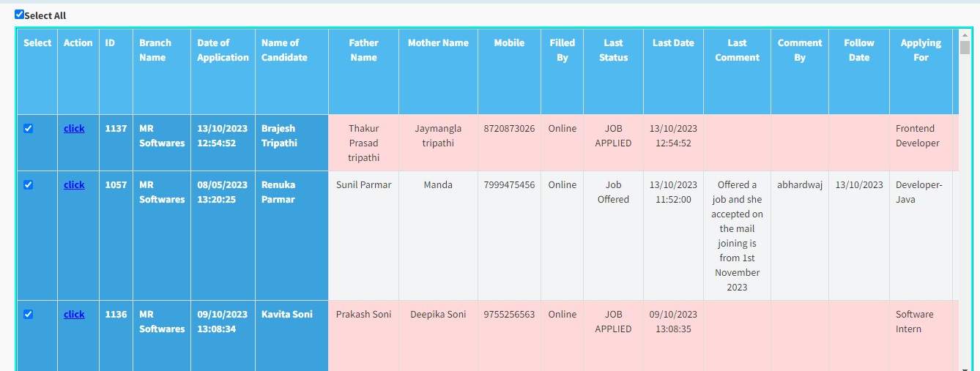Click the Follow Date column header

[859, 50]
